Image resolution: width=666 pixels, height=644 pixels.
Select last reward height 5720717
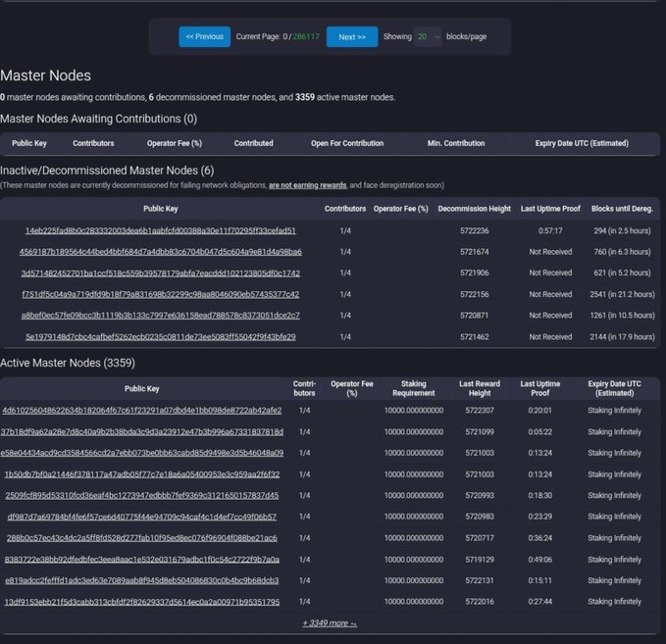point(480,538)
